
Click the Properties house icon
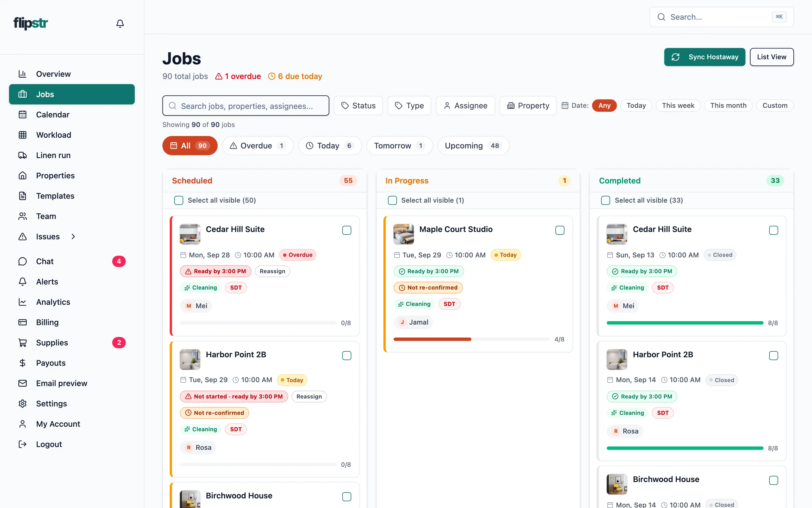click(x=23, y=175)
